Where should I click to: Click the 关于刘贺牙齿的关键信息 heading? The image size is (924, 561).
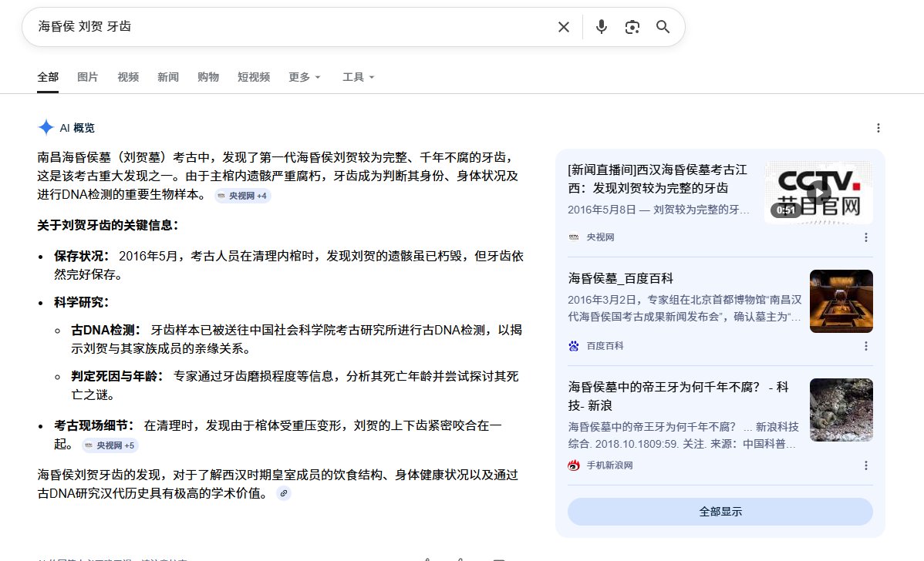[x=108, y=226]
